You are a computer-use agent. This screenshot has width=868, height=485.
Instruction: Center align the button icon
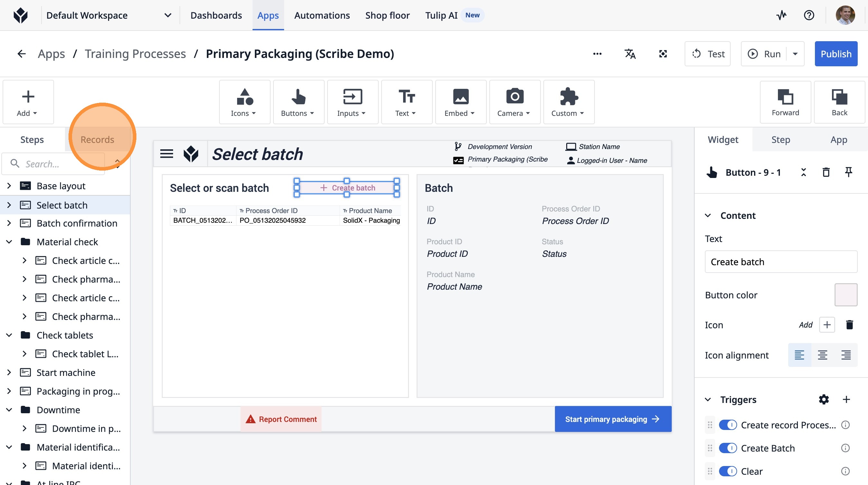(823, 355)
